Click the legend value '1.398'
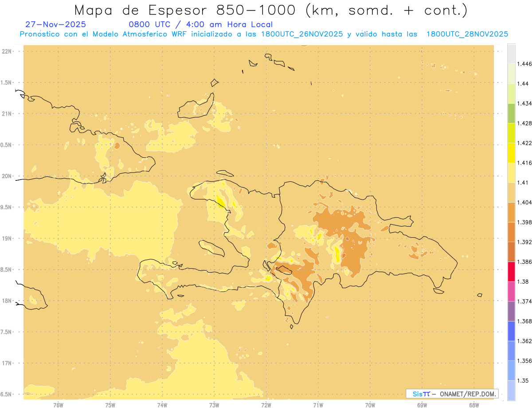The width and height of the screenshot is (532, 411). (524, 222)
